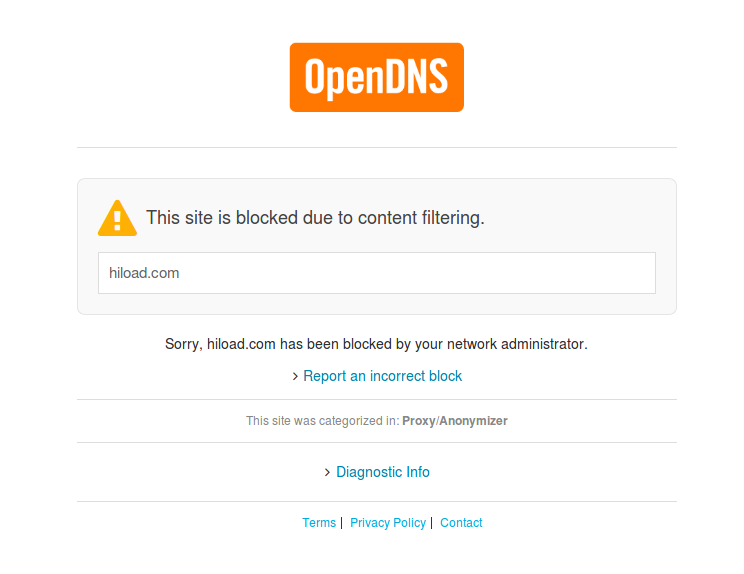This screenshot has height=574, width=744.
Task: Click the pipe separator between Privacy Policy and Contact
Action: [x=431, y=523]
